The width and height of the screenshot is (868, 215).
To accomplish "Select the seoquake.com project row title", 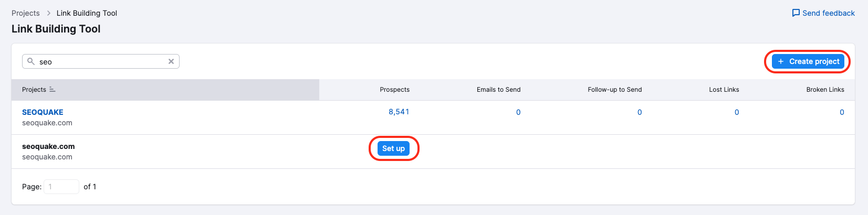I will [x=48, y=146].
